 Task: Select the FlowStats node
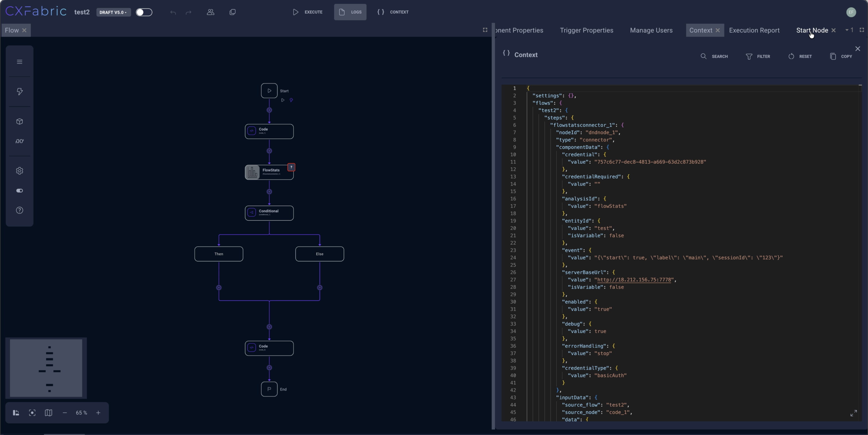pos(269,172)
